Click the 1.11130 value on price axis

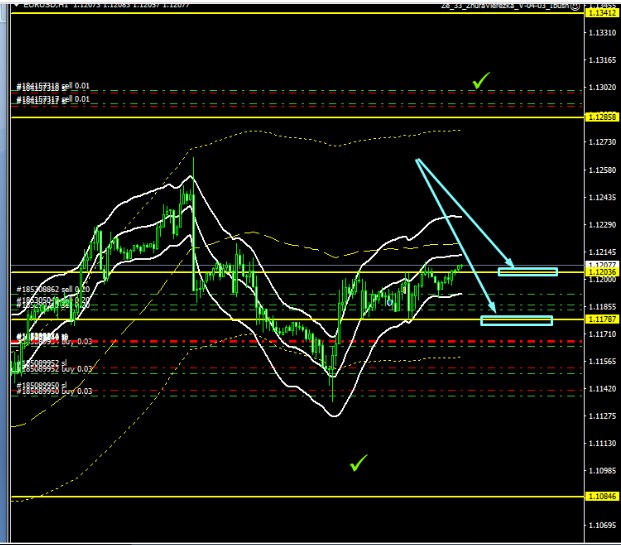(x=602, y=444)
